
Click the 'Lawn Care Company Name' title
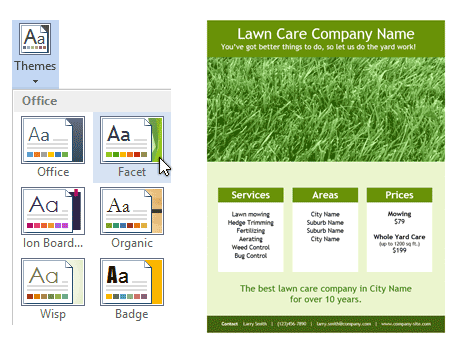tap(326, 34)
